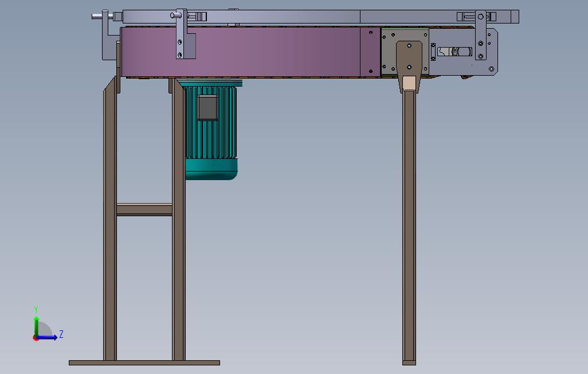Select the beige pad atop the right leg
The image size is (588, 374).
click(409, 83)
